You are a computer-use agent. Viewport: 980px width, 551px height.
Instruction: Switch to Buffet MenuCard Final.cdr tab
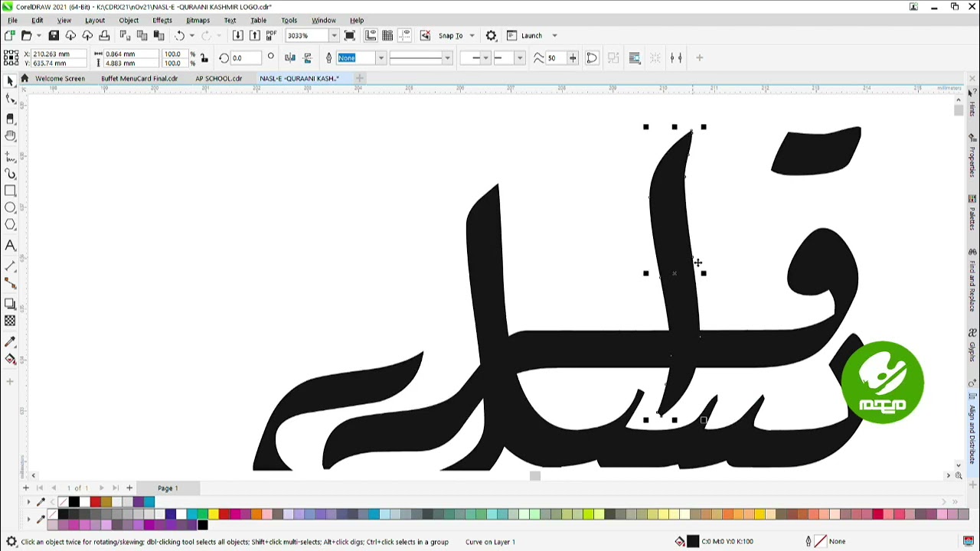tap(139, 78)
